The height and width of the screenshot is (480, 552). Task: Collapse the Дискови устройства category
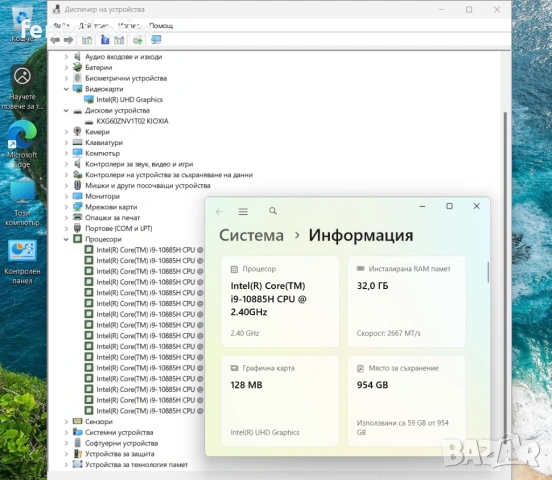point(66,110)
